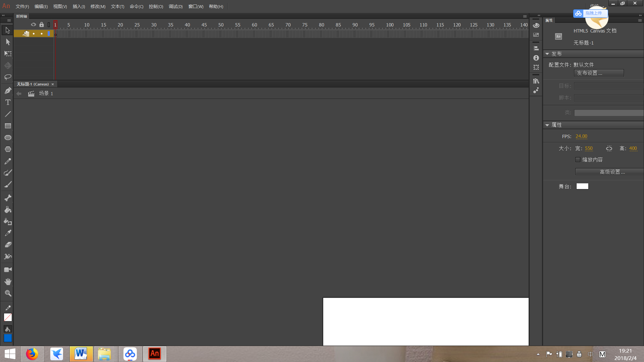644x362 pixels.
Task: Click the 拖拽上传 floating button
Action: pyautogui.click(x=590, y=13)
